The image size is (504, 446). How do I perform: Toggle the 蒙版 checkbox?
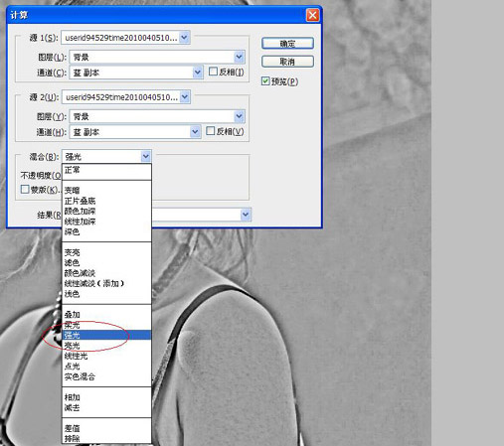[25, 190]
